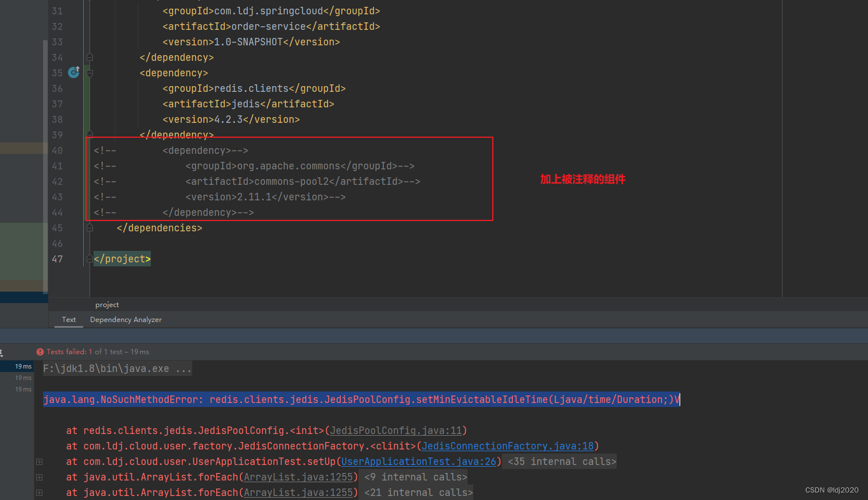This screenshot has height=500, width=868.
Task: Select the first '19 ms' test entry
Action: [22, 366]
